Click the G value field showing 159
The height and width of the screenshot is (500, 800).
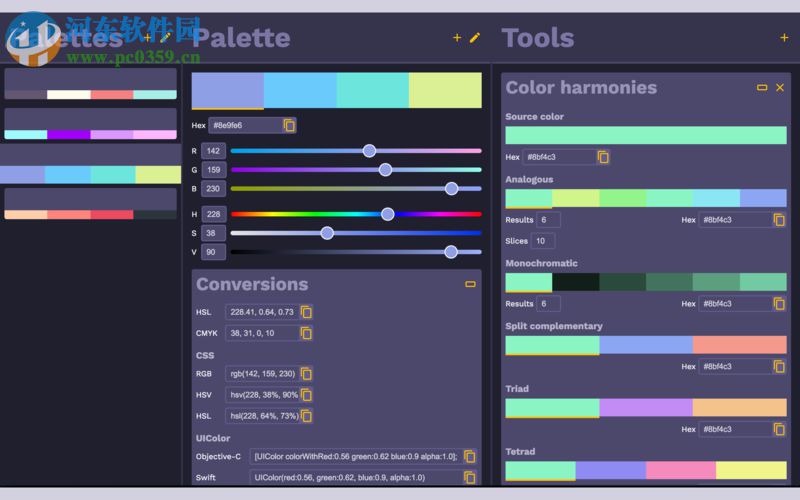[x=213, y=170]
